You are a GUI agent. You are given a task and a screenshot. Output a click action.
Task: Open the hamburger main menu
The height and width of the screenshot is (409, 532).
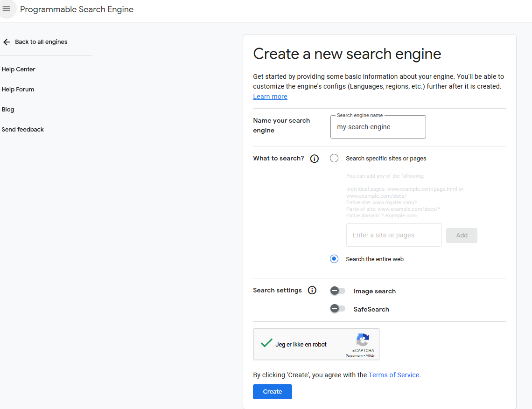click(7, 9)
